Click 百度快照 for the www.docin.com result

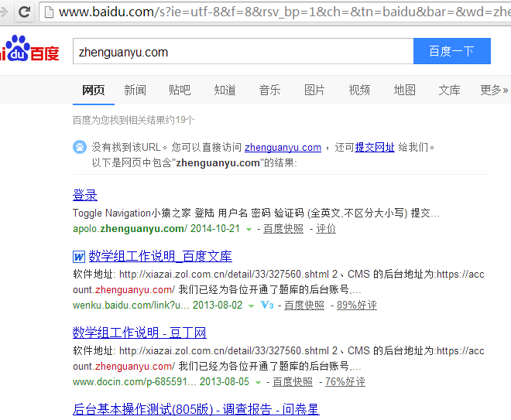pos(293,381)
